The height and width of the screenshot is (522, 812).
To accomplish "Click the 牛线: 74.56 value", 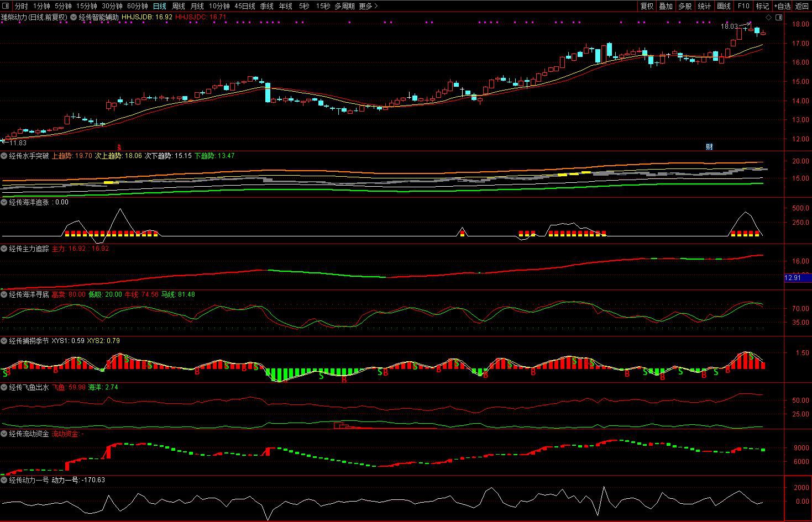I will 142,294.
